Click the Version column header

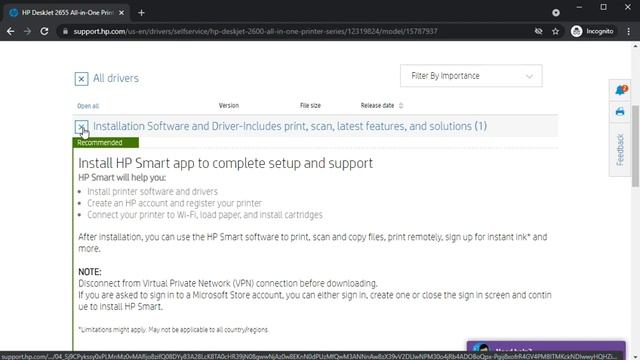(229, 106)
